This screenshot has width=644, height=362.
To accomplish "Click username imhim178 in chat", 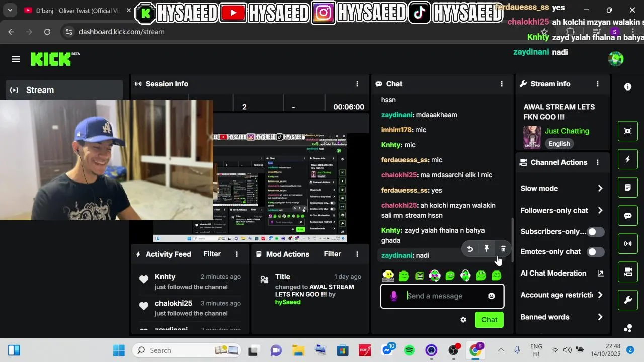I will 396,130.
